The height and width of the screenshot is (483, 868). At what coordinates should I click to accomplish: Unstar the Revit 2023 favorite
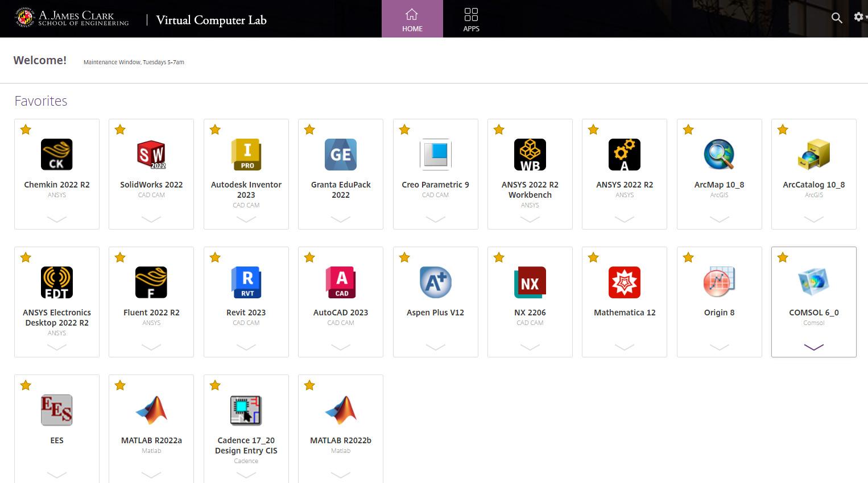[x=215, y=257]
